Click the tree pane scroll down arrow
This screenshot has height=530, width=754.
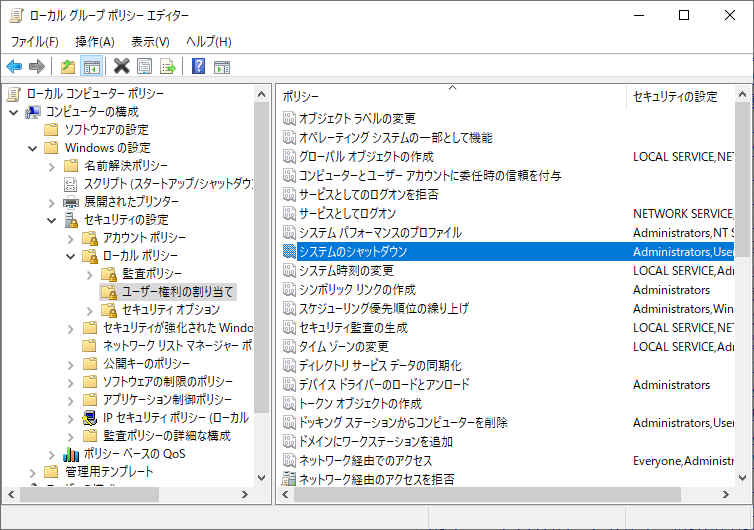click(262, 478)
